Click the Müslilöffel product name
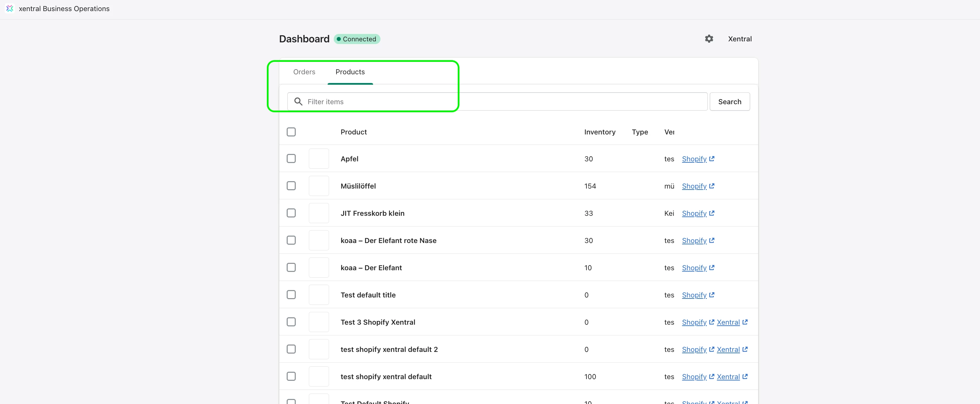This screenshot has width=980, height=404. [358, 186]
